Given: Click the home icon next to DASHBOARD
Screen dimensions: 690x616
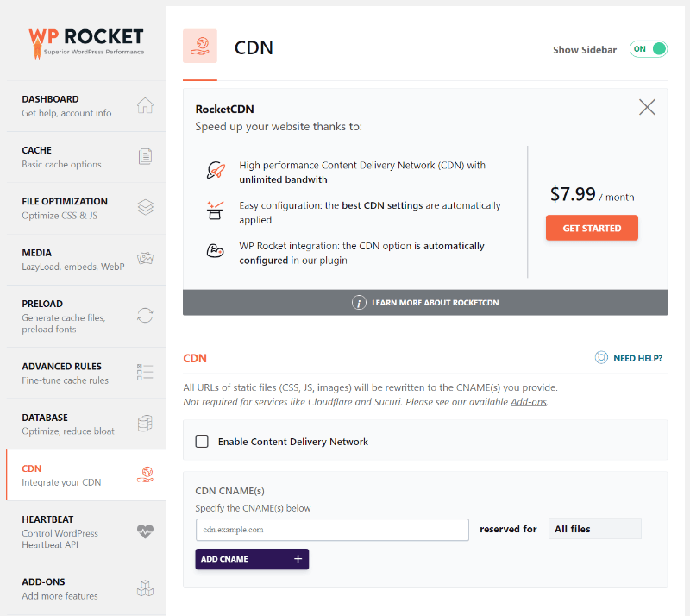Looking at the screenshot, I should (147, 104).
